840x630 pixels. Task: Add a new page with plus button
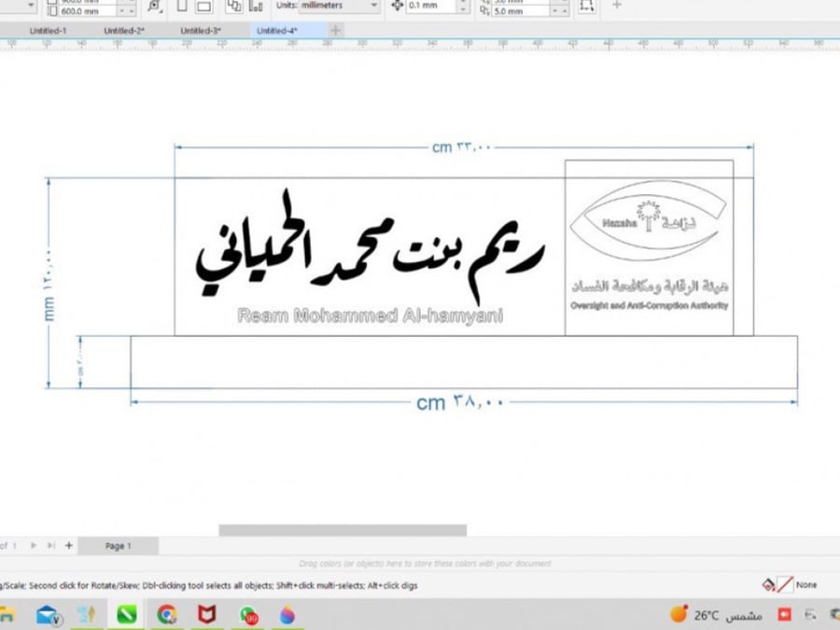coord(68,545)
